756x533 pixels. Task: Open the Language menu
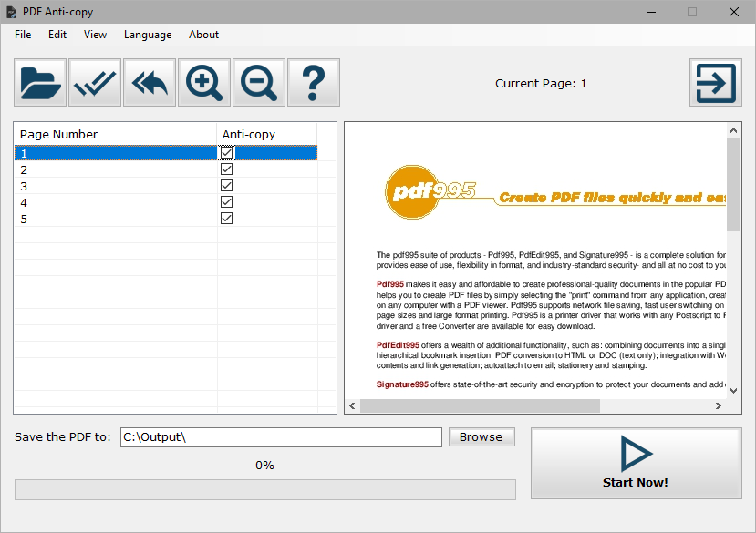[148, 35]
